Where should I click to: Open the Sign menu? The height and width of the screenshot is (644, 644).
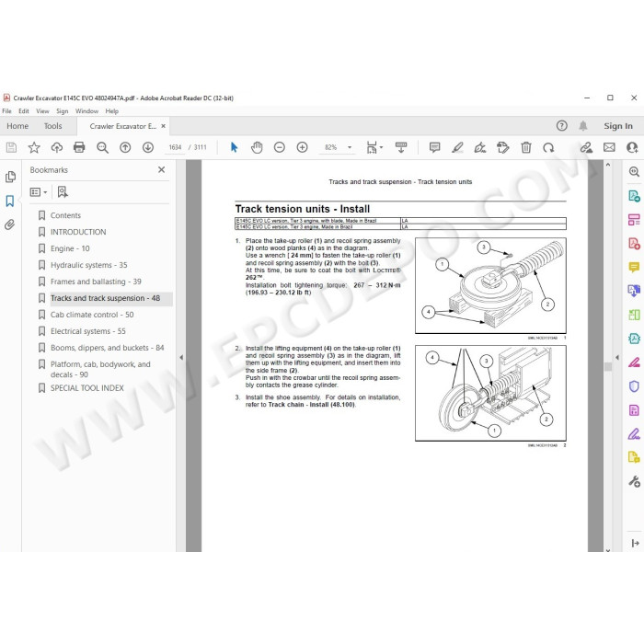pyautogui.click(x=62, y=111)
